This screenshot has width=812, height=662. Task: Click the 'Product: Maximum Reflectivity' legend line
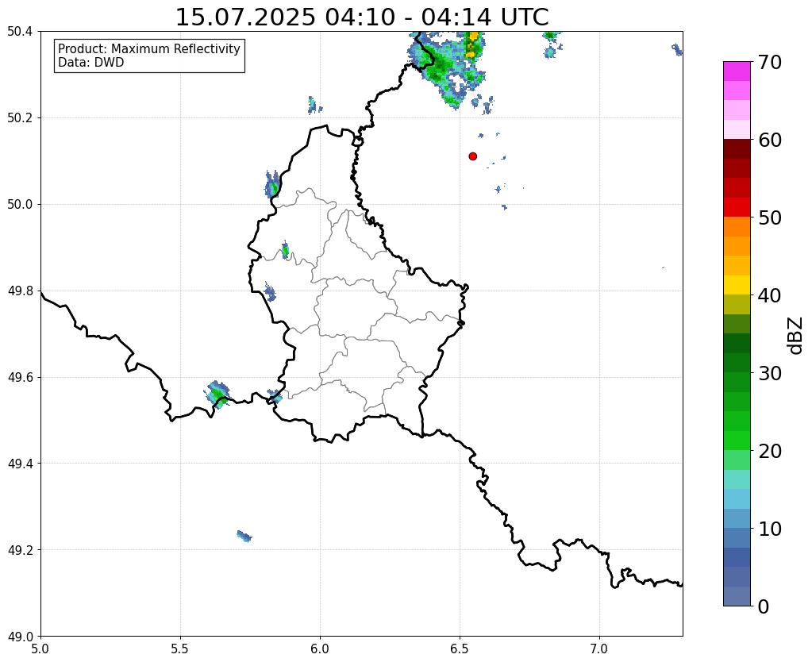[149, 48]
